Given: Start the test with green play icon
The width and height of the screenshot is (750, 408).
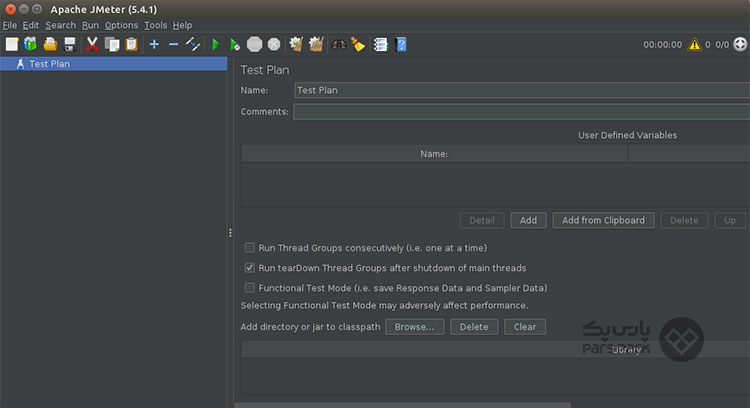Looking at the screenshot, I should click(215, 44).
